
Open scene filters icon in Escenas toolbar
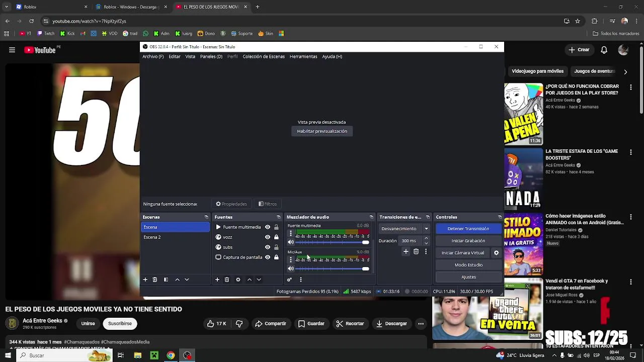click(166, 280)
